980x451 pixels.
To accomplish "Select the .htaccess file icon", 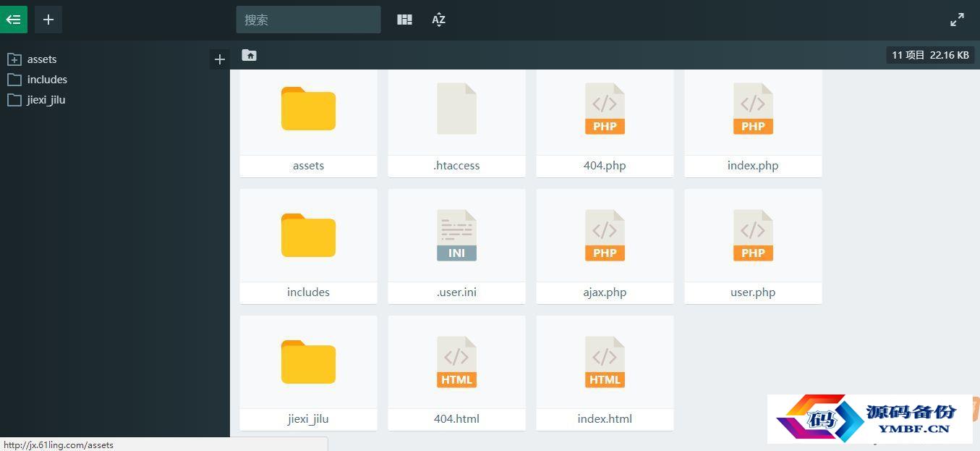I will pos(456,109).
